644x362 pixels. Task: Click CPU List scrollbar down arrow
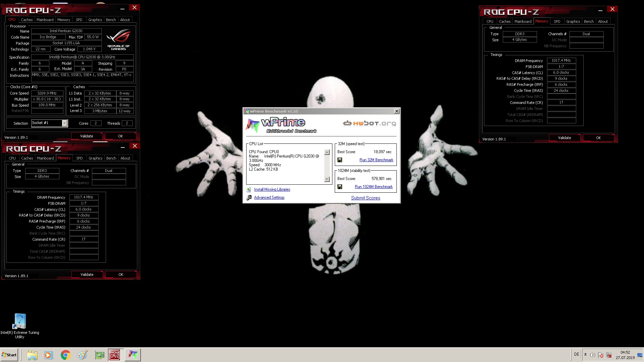[x=327, y=179]
